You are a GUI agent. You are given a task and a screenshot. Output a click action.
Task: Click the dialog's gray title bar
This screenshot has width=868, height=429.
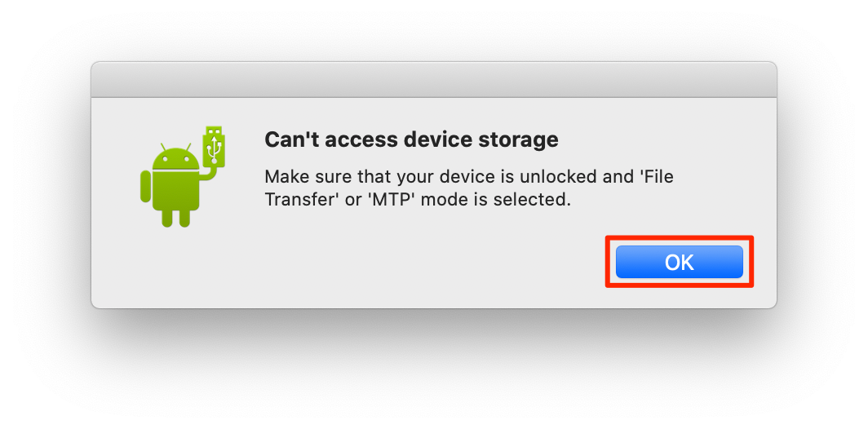point(434,80)
